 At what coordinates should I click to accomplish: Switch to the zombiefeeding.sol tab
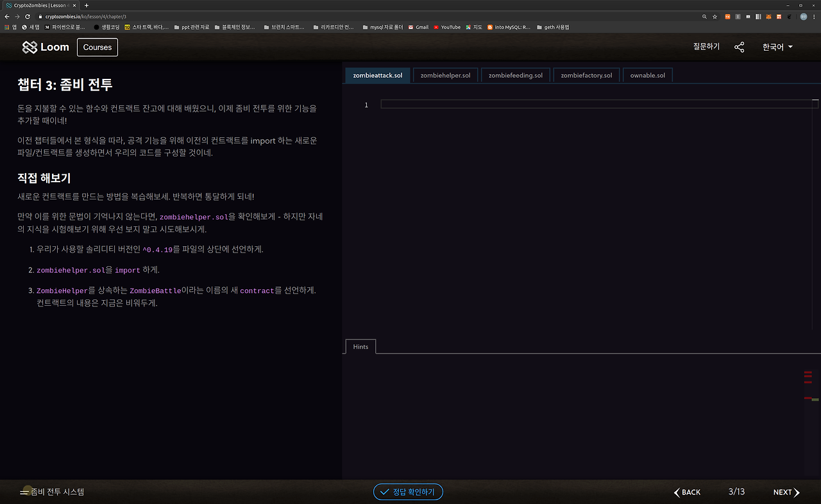[x=516, y=76]
